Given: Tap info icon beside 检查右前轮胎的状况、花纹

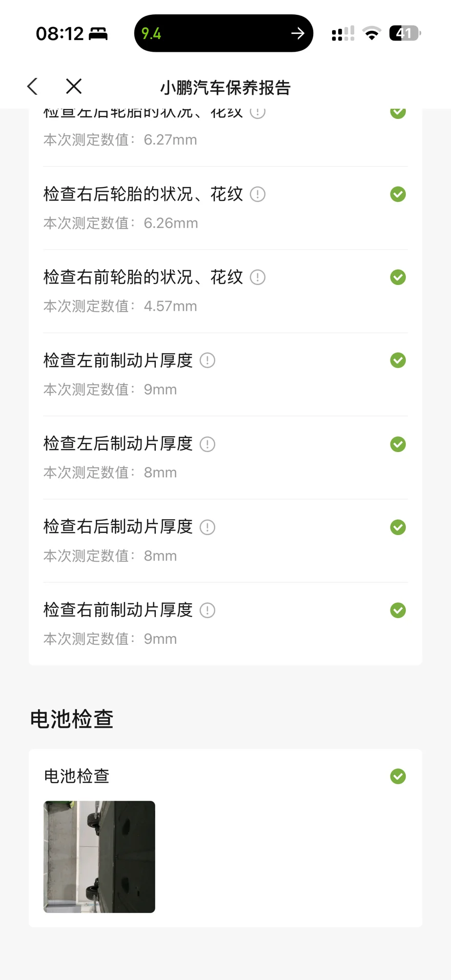Looking at the screenshot, I should click(x=257, y=277).
